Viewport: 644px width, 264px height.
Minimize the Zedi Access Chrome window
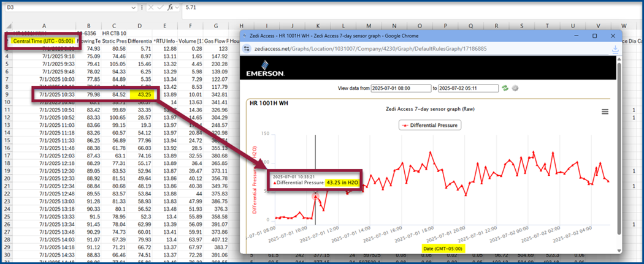point(577,36)
